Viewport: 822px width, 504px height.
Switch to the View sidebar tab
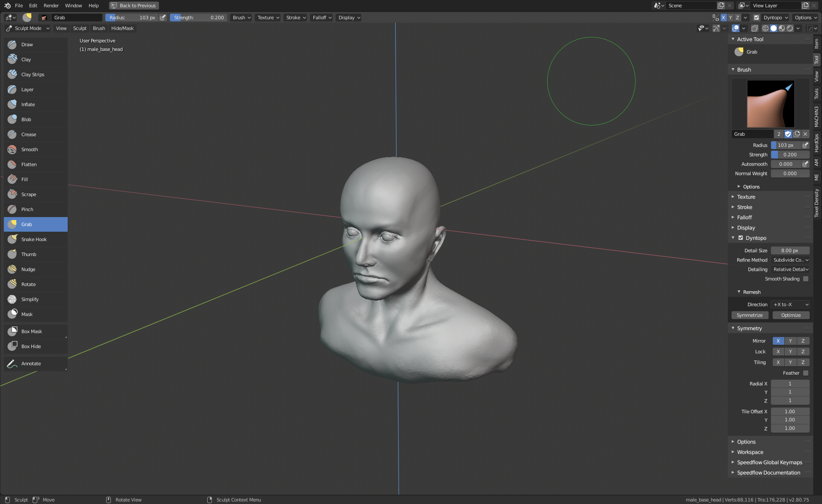[x=816, y=76]
